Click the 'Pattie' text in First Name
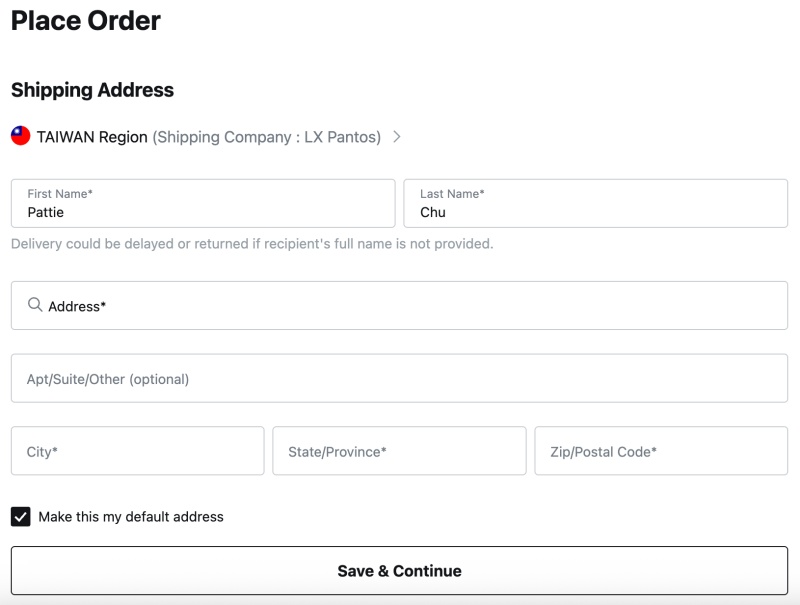Viewport: 800px width, 605px height. 46,212
